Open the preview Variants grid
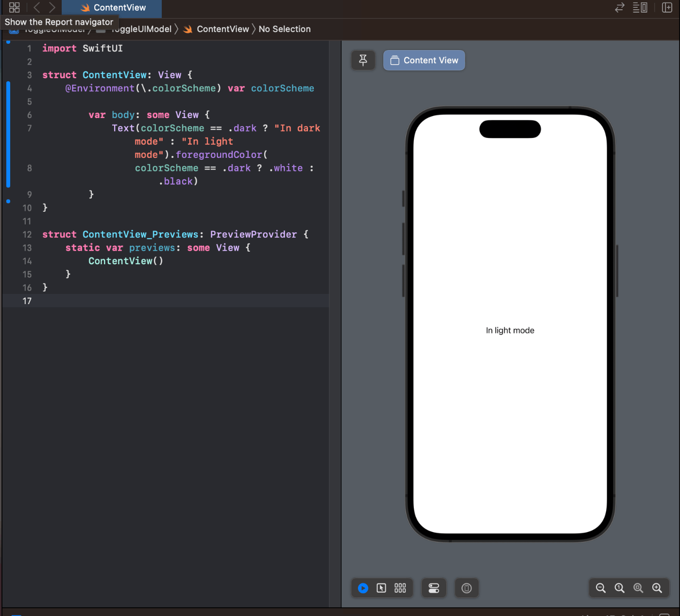 [400, 588]
